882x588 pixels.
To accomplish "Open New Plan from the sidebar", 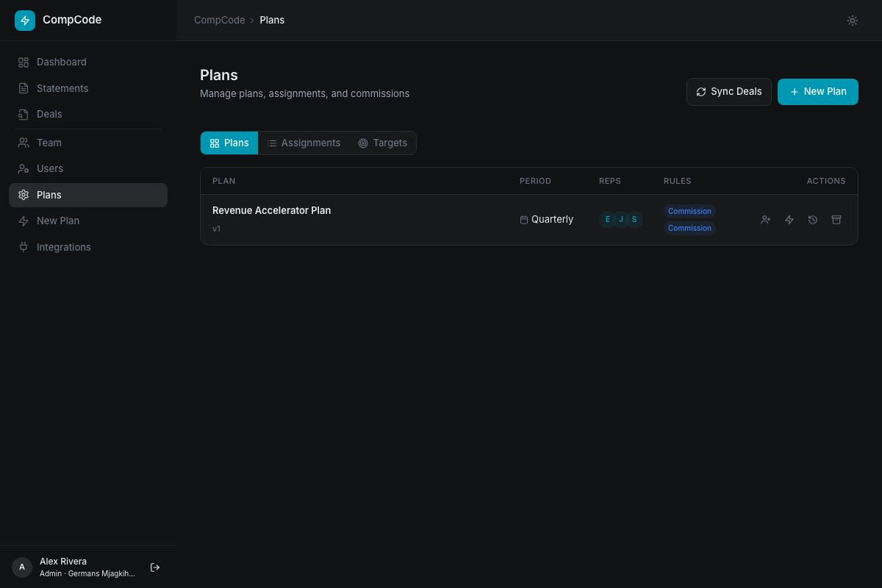I will point(88,220).
